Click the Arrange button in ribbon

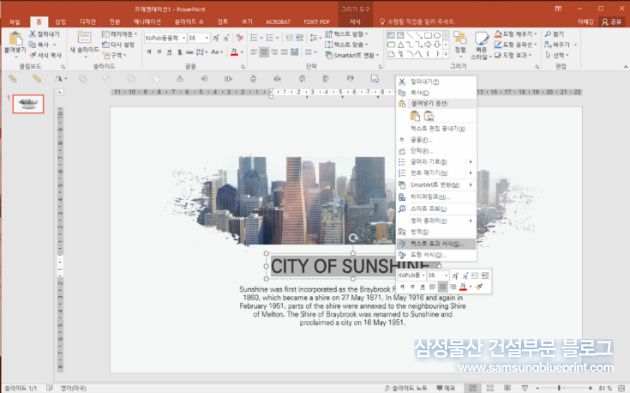(x=460, y=43)
